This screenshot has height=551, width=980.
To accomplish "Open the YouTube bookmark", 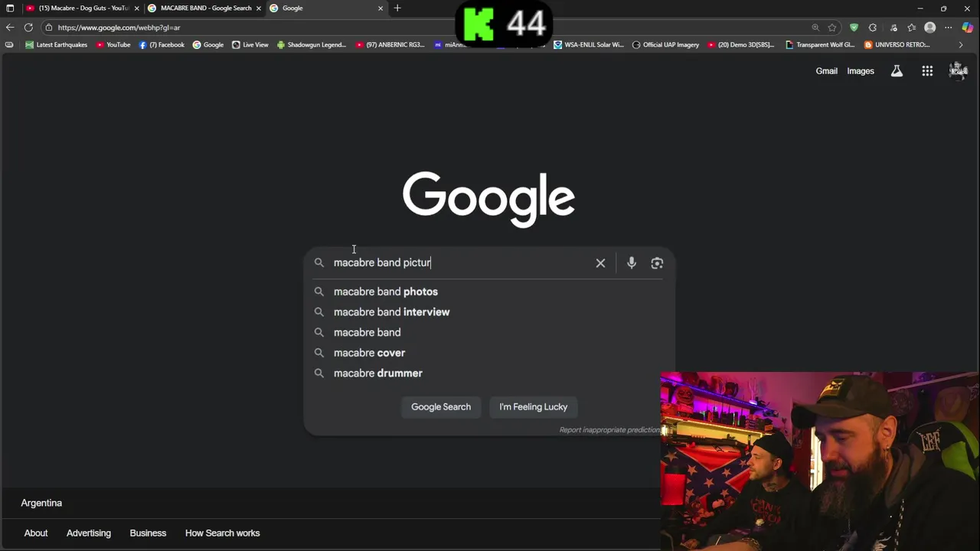I will click(113, 44).
